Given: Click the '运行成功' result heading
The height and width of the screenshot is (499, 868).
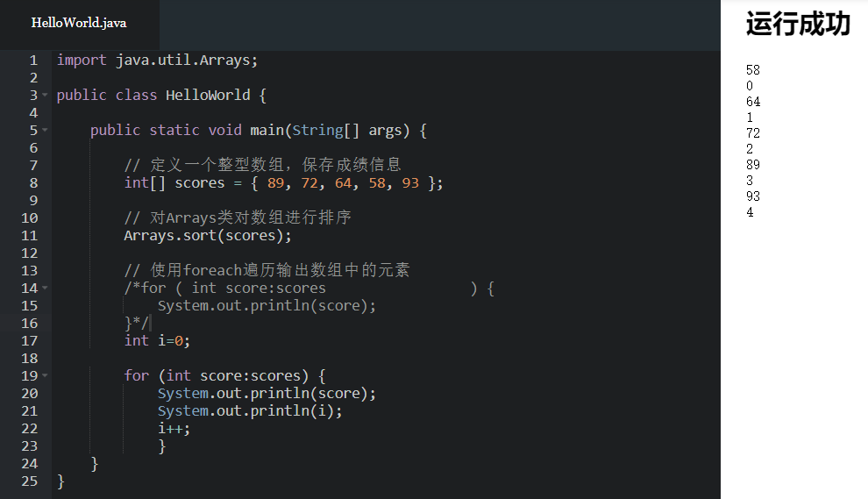Looking at the screenshot, I should pos(798,25).
